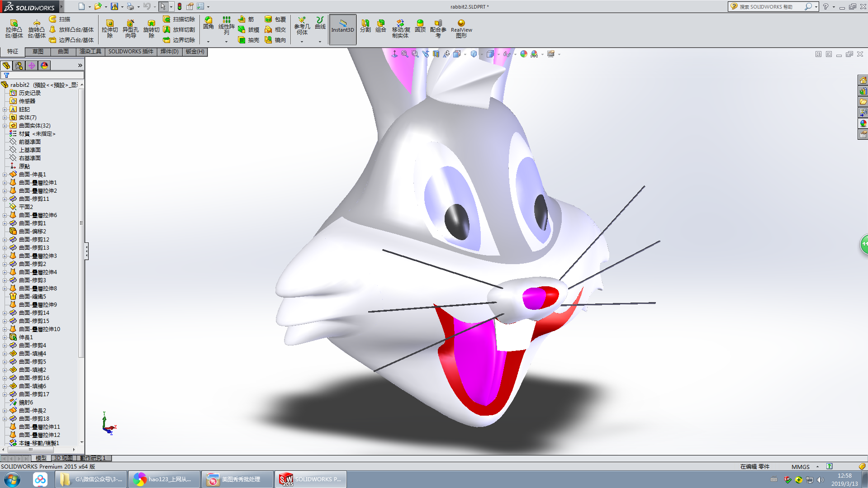Open Edit Appearance color ball in view toolbar
The height and width of the screenshot is (488, 868).
coord(524,54)
